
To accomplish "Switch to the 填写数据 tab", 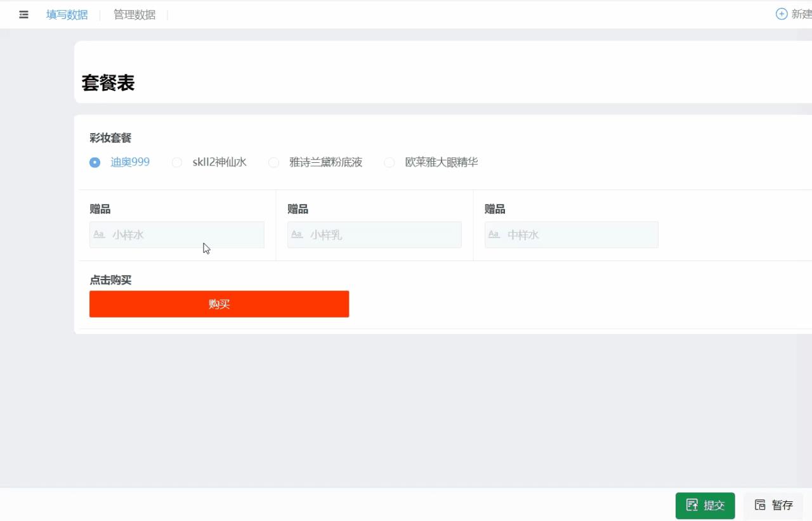I will coord(67,15).
